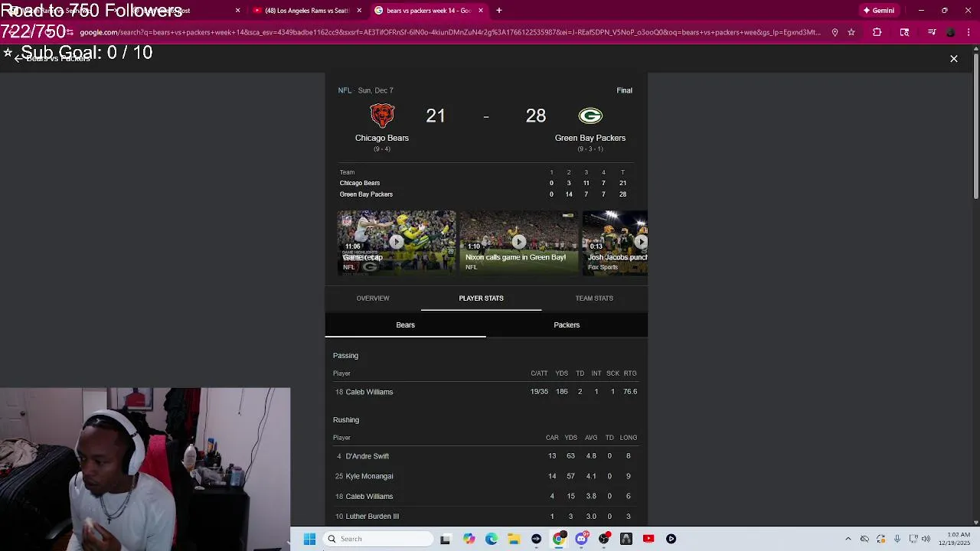Select the Player Stats tab
Screen dimensions: 980x551
[x=481, y=298]
